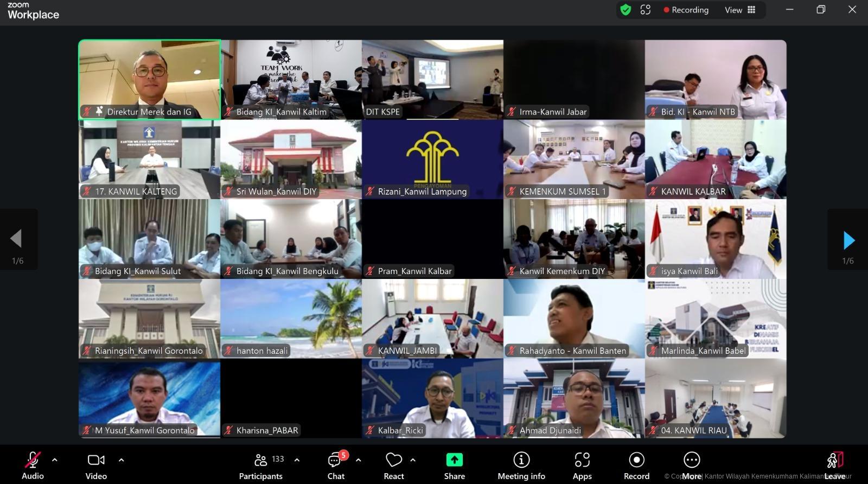Open the React heart icon
This screenshot has height=484, width=868.
pyautogui.click(x=394, y=466)
